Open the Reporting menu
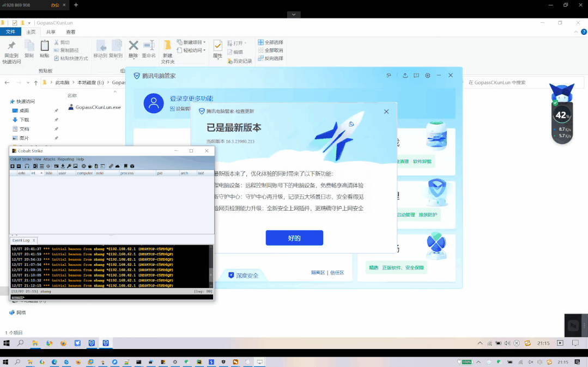The image size is (588, 367). pos(65,160)
